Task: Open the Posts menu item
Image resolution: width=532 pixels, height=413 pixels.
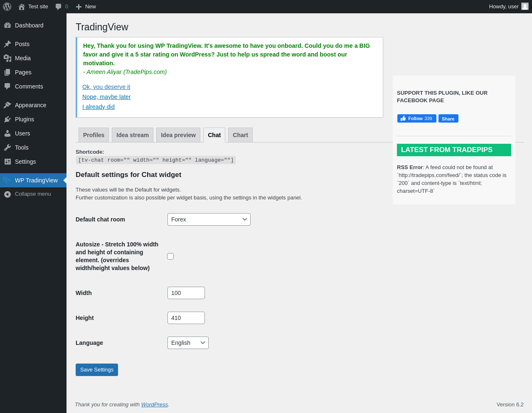Action: click(33, 44)
